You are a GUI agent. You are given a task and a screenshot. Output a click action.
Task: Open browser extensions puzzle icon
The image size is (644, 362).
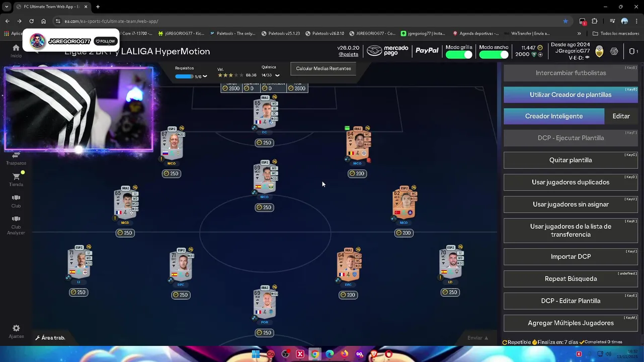click(595, 21)
